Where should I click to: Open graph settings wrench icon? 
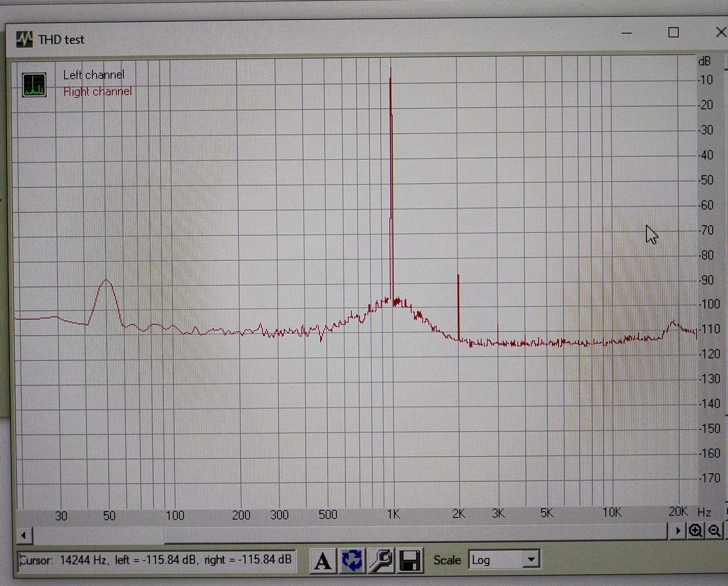(381, 560)
